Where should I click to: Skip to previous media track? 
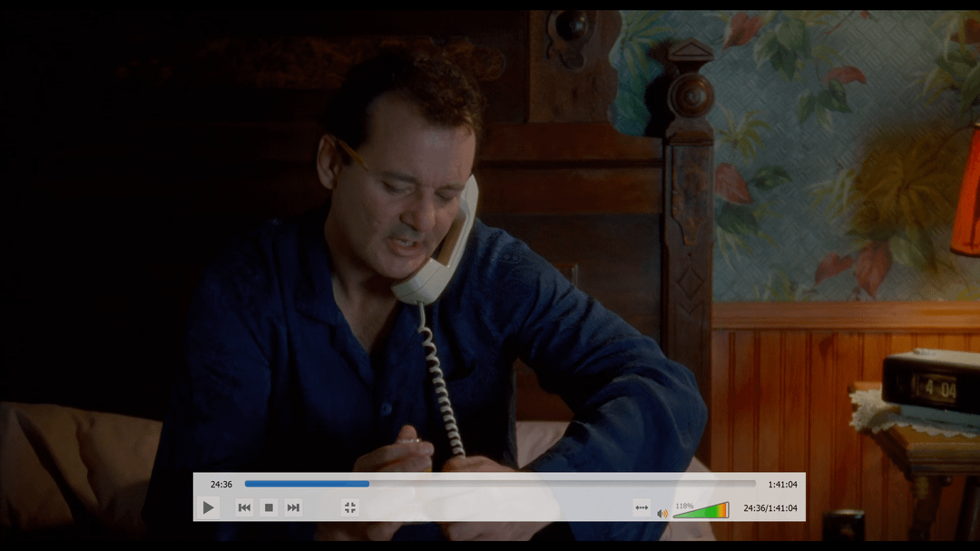coord(244,507)
